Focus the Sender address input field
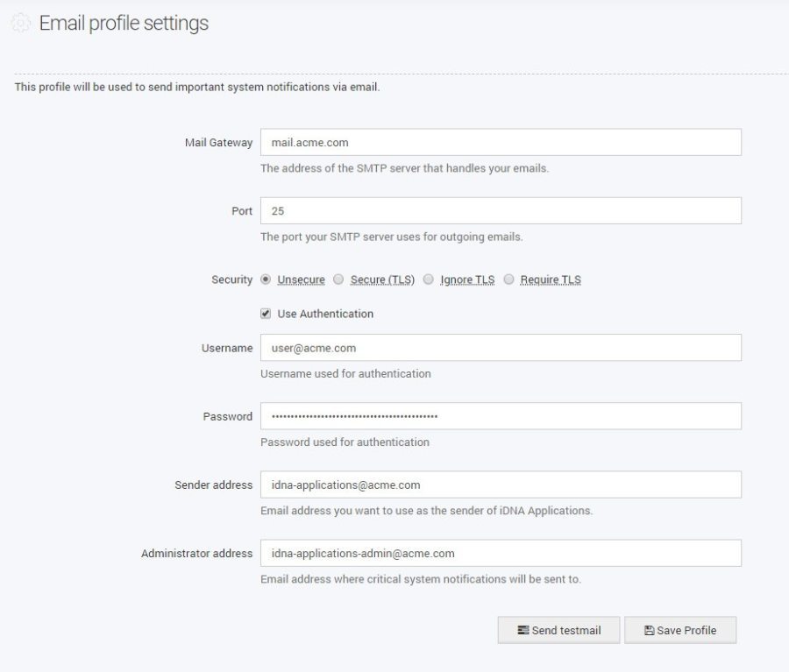The height and width of the screenshot is (672, 789). pos(501,485)
